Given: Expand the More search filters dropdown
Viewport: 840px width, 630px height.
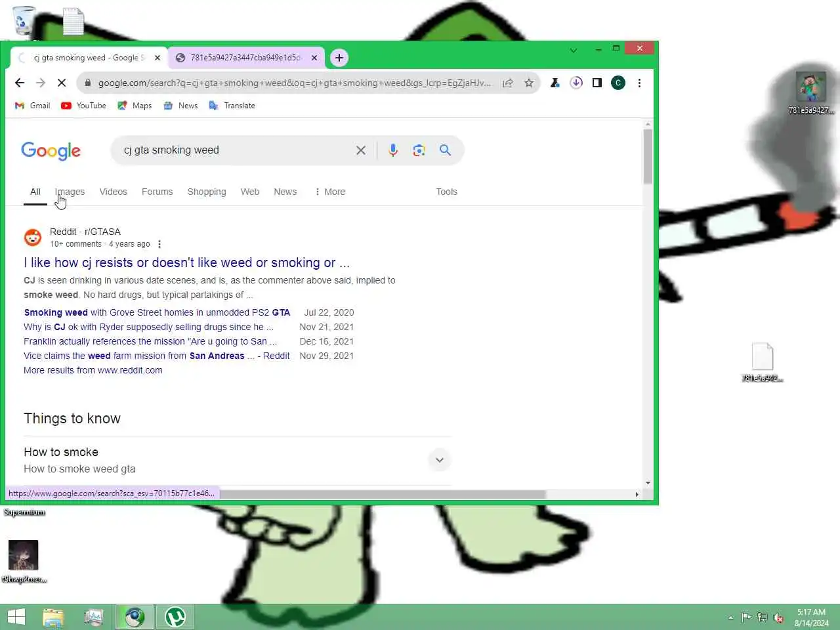Looking at the screenshot, I should (x=330, y=192).
